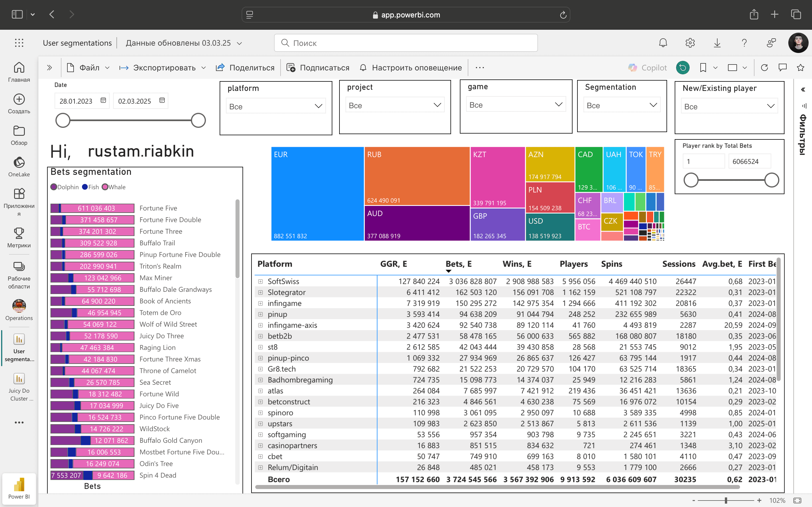Image resolution: width=812 pixels, height=507 pixels.
Task: Toggle the Dolphin legend marker
Action: pos(54,187)
